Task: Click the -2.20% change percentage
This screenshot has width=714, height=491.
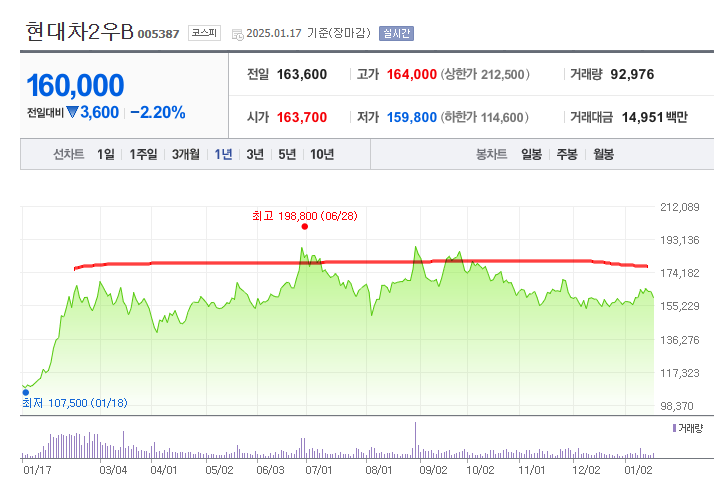Action: click(x=158, y=113)
